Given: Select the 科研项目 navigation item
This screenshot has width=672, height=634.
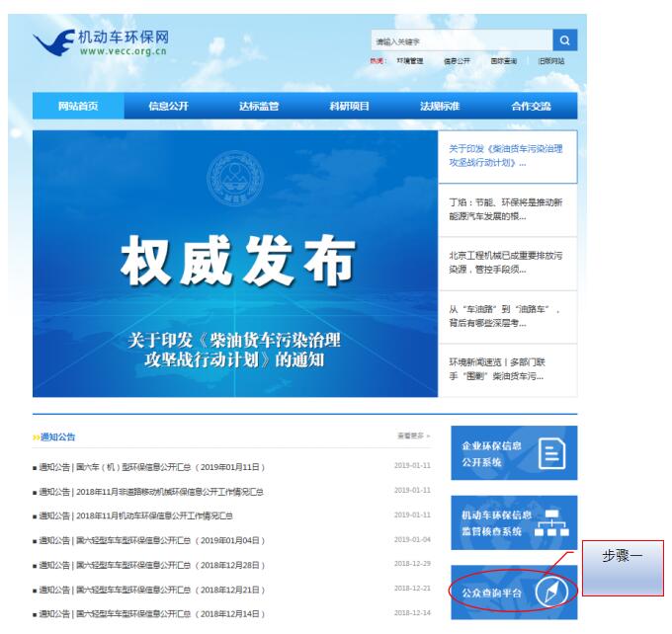Looking at the screenshot, I should pos(349,106).
